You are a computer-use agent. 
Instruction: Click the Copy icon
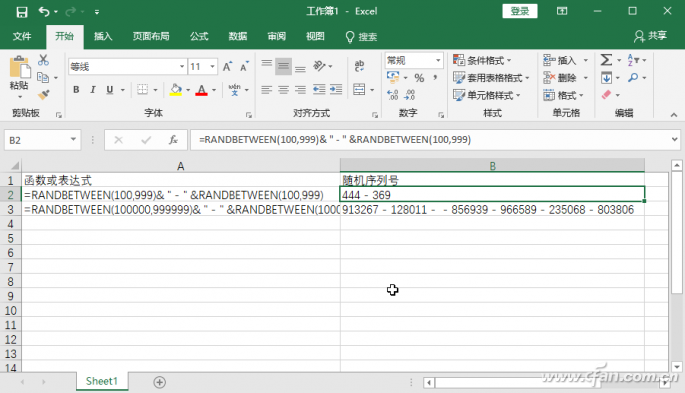tap(43, 77)
